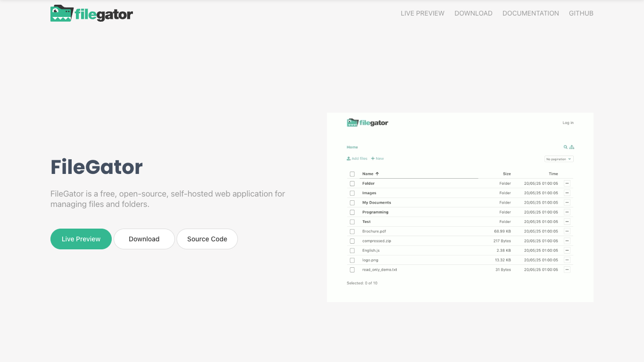Click the green Live Preview button

pos(81,239)
